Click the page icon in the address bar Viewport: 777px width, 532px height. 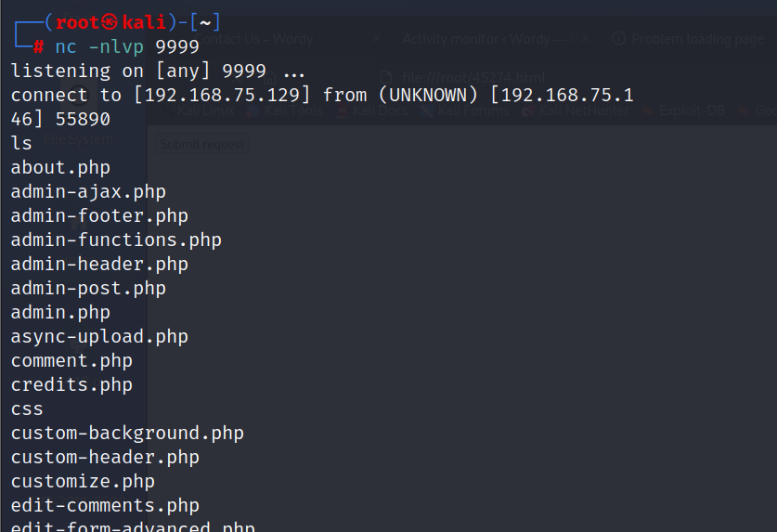pyautogui.click(x=387, y=76)
